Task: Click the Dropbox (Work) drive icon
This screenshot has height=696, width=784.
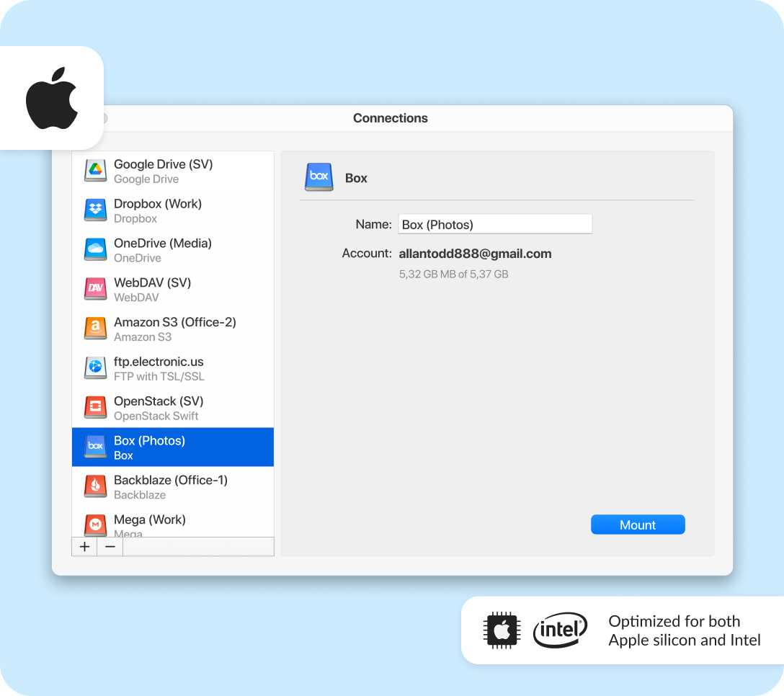Action: (95, 210)
